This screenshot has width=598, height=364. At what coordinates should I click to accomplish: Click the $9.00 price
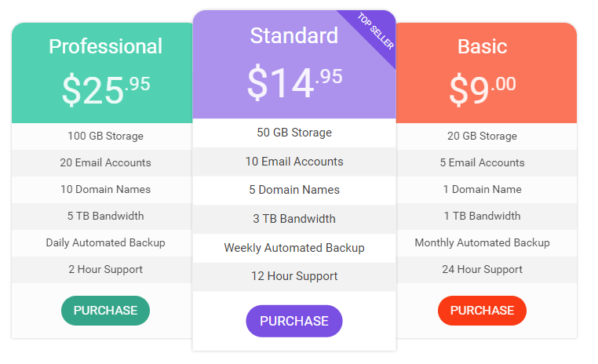point(483,89)
